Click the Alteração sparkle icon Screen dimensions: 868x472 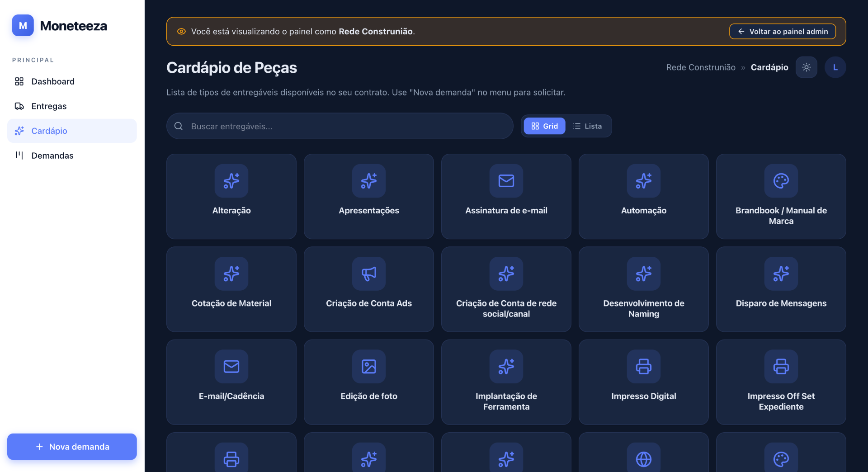(231, 181)
